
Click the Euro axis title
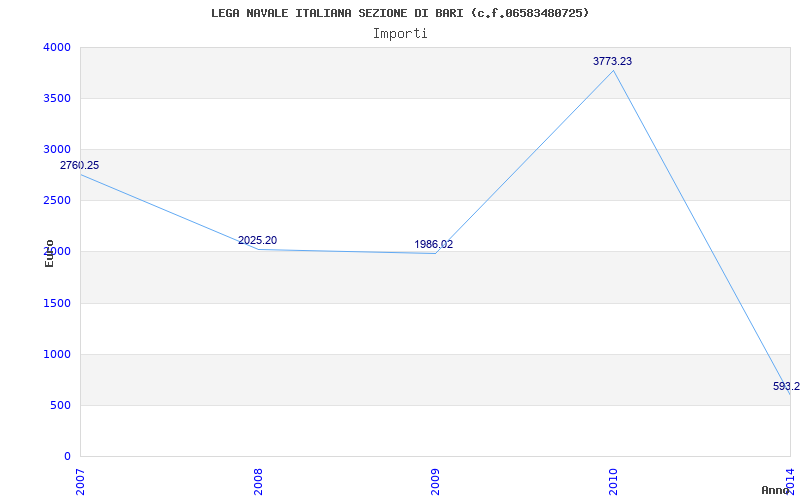coord(49,253)
